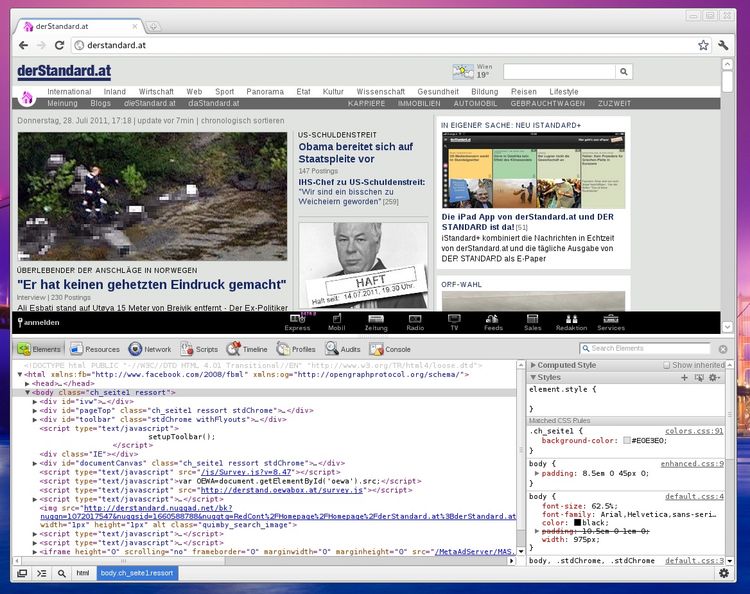Open the colors.css:91 source link
The image size is (750, 594).
[694, 430]
